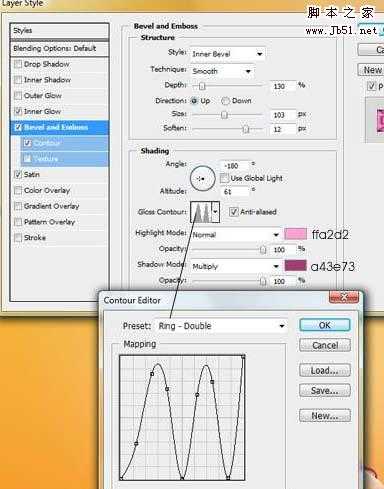Check the Use Global Light option
Viewport: 384px width, 489px height.
224,178
